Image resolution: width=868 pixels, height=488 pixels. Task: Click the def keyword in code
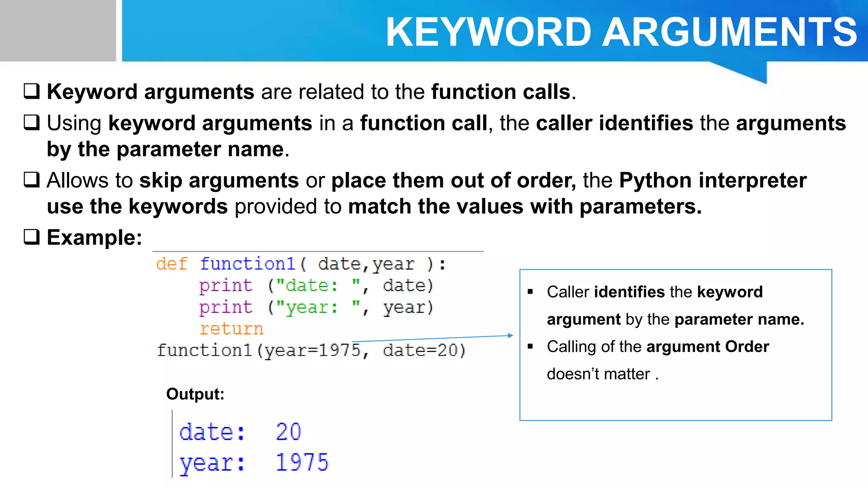click(171, 264)
